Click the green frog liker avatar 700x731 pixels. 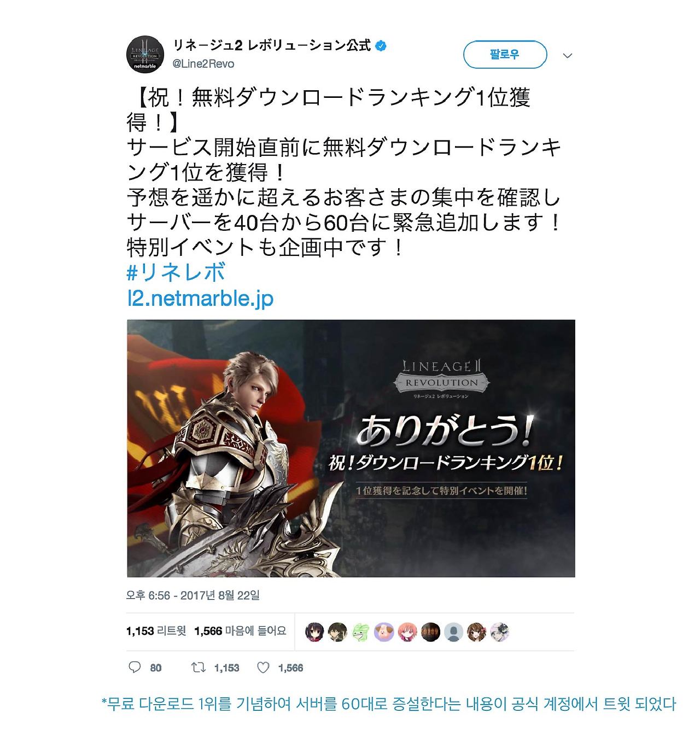[x=360, y=631]
